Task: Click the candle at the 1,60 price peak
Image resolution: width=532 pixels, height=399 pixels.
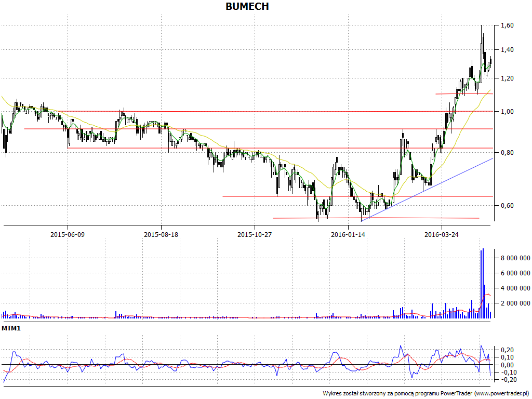Action: [481, 54]
